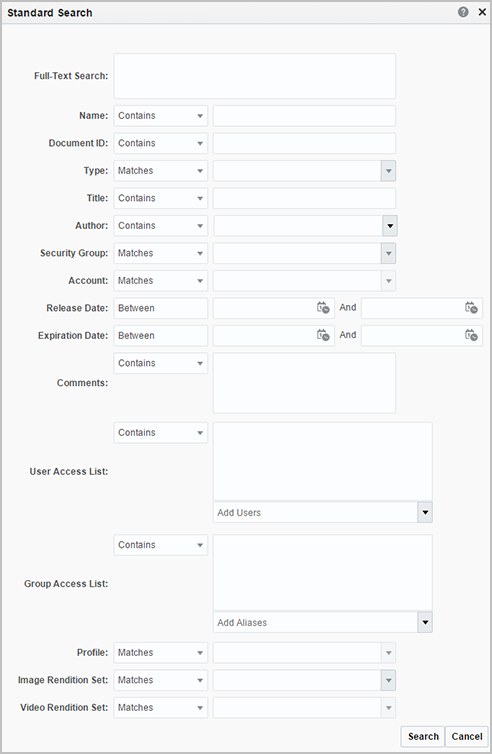This screenshot has width=492, height=754.
Task: Click the Release Date end date field
Action: coord(422,308)
